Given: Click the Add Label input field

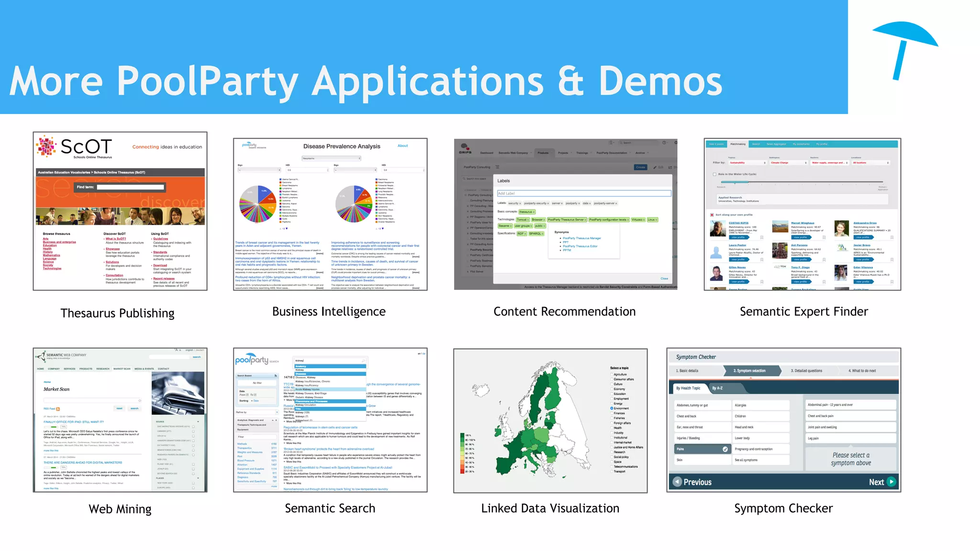Looking at the screenshot, I should (x=584, y=193).
